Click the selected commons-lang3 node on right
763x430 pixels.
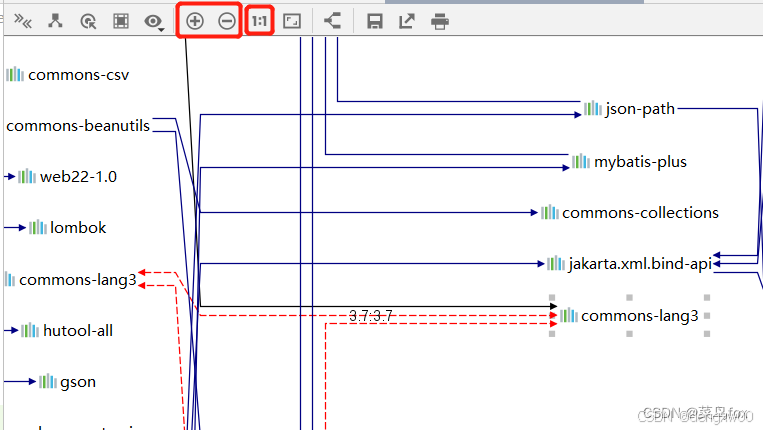pos(629,316)
